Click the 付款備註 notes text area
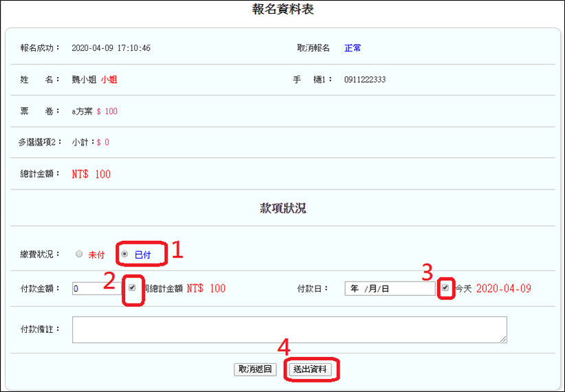The image size is (565, 392). click(x=289, y=330)
